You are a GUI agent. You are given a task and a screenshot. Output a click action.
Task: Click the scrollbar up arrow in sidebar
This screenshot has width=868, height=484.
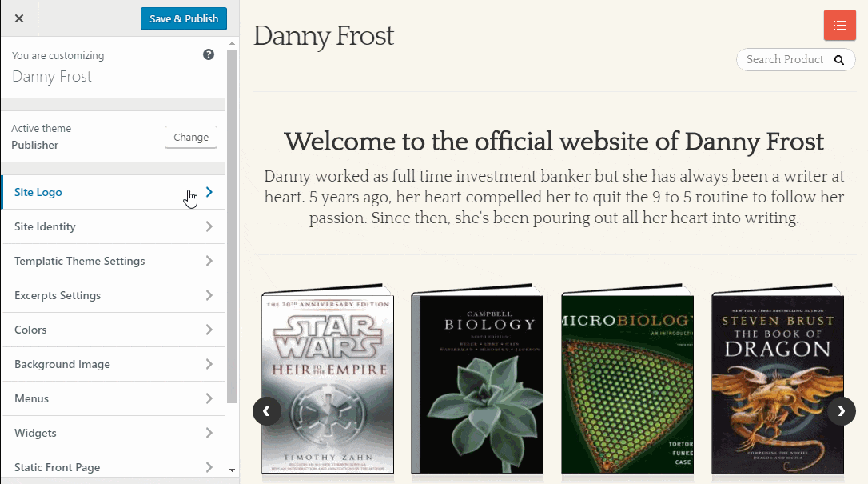point(232,43)
